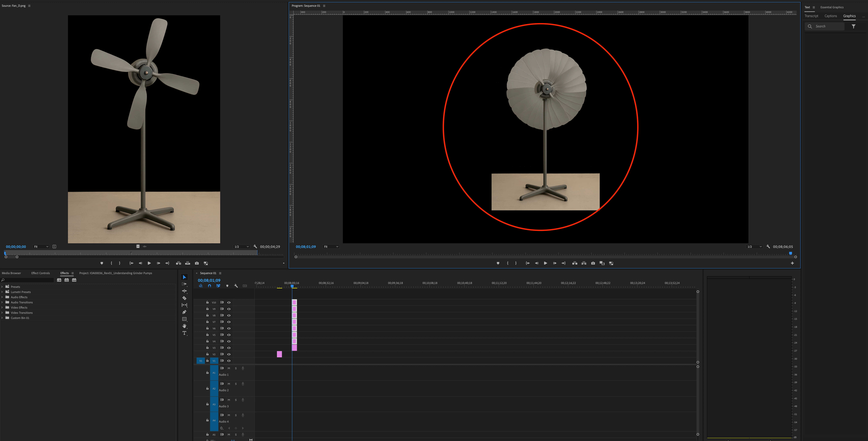Mute the Audio 1 track
This screenshot has width=868, height=441.
[229, 368]
